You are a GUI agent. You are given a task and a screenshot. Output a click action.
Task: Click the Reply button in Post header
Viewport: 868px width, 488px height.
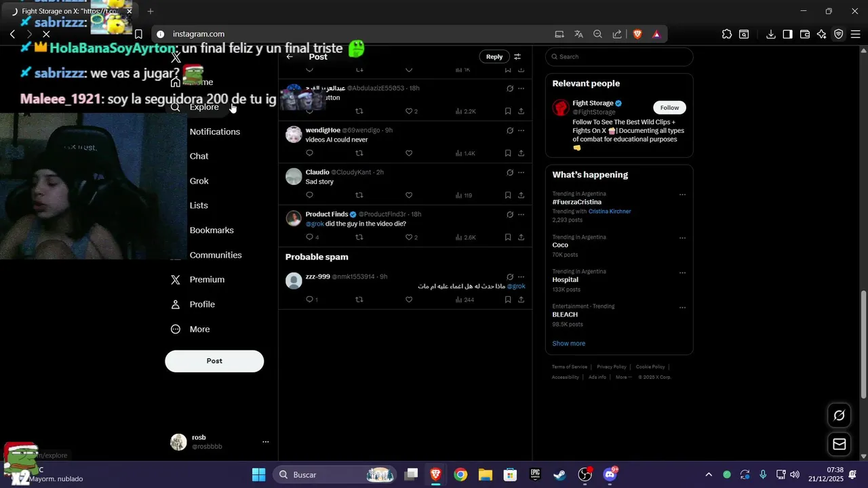click(x=494, y=57)
